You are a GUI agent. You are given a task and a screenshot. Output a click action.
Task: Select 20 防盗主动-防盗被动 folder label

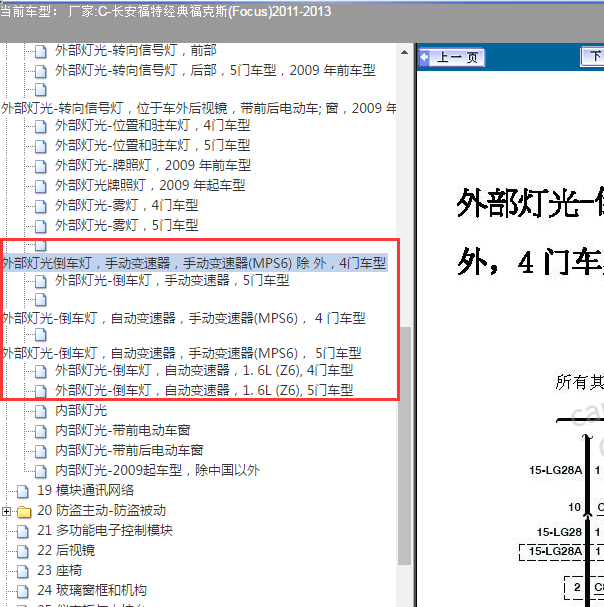[x=101, y=511]
